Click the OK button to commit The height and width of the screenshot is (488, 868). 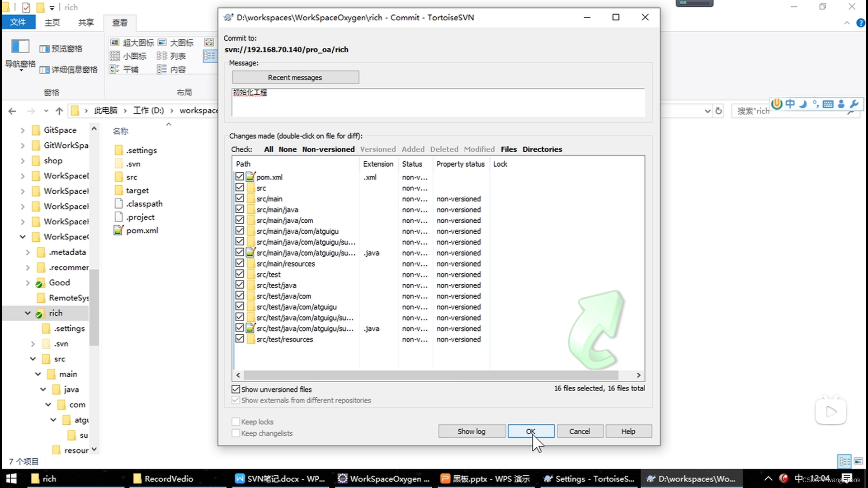click(x=531, y=431)
